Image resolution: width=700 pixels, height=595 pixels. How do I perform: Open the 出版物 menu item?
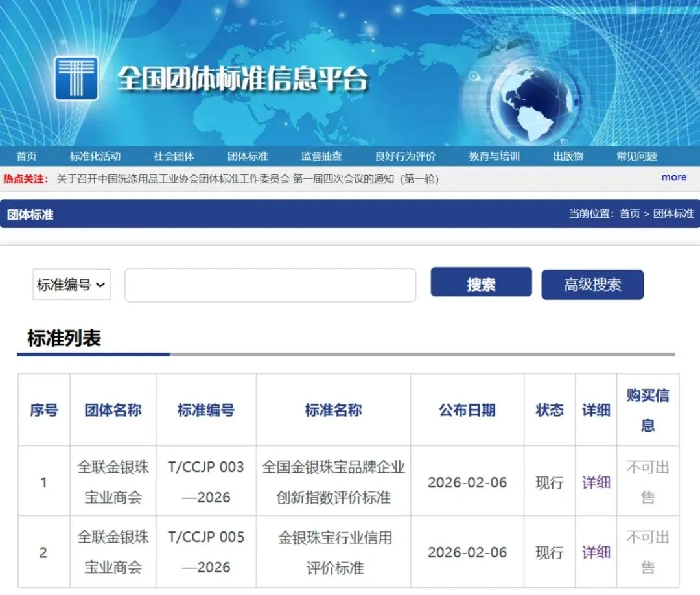coord(568,156)
